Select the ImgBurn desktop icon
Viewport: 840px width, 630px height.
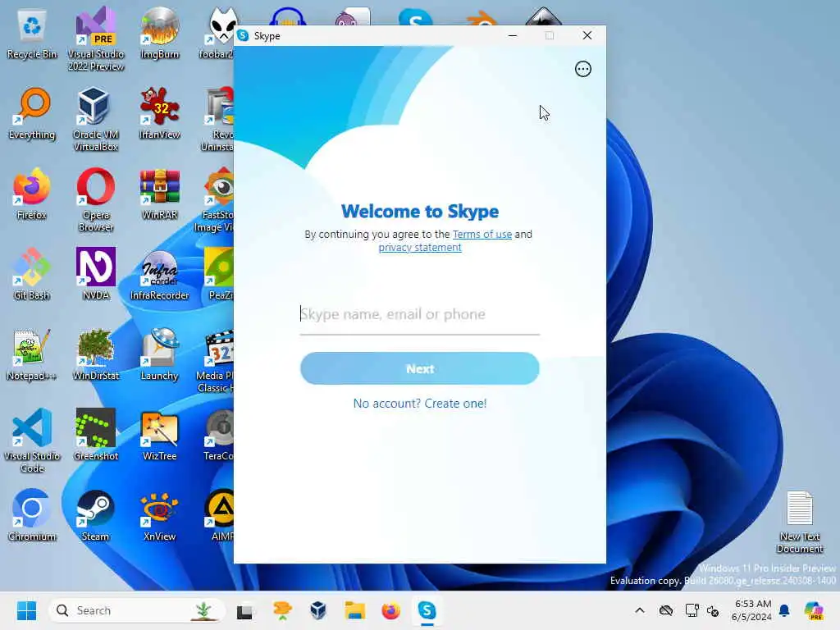[x=160, y=34]
